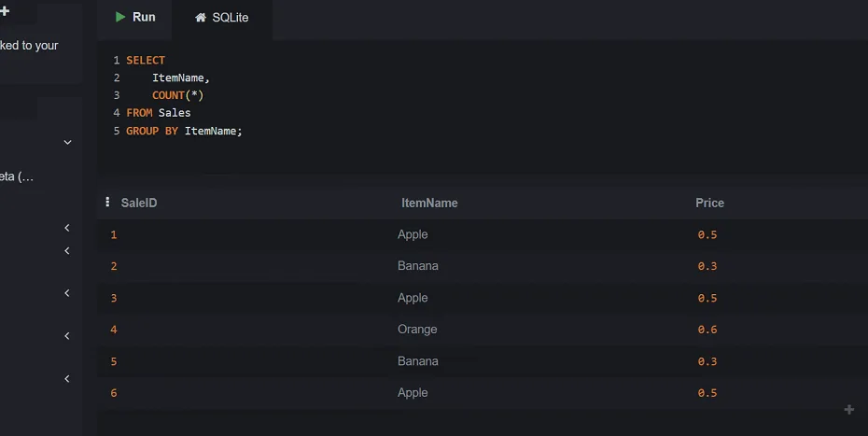Viewport: 868px width, 436px height.
Task: Click the ItemName column header
Action: 429,203
